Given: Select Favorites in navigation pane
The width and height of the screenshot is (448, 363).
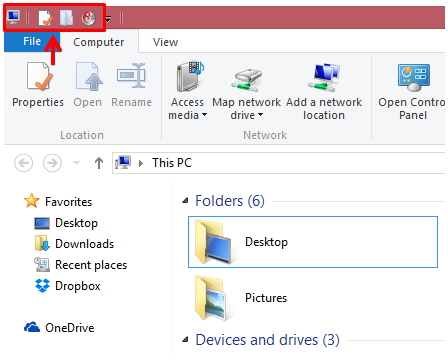Looking at the screenshot, I should click(x=58, y=201).
